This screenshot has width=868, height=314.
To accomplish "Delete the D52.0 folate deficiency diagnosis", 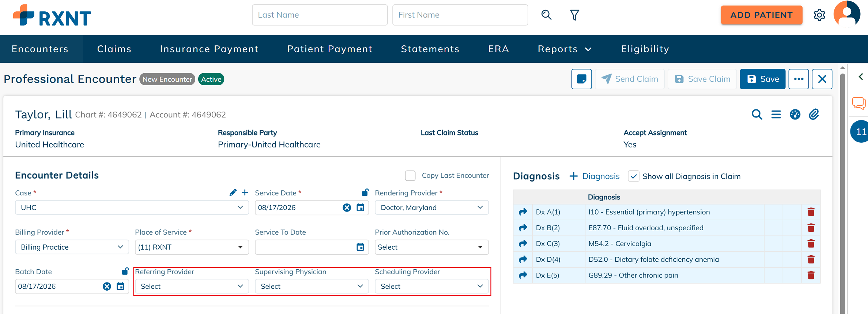I will [811, 259].
